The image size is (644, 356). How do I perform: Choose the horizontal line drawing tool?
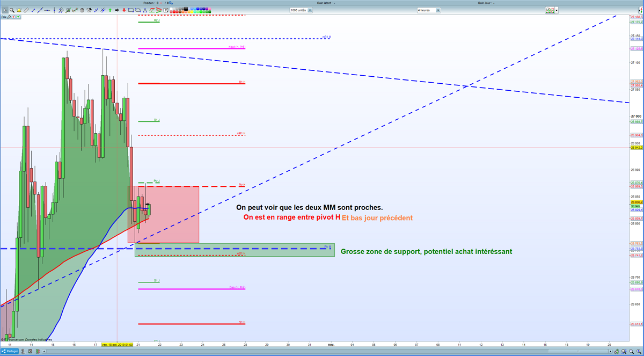tap(47, 10)
